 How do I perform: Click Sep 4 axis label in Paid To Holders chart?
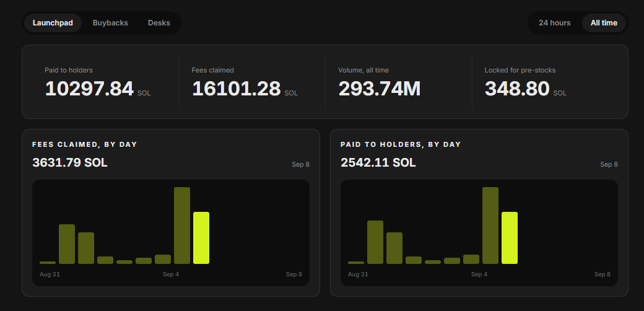479,274
